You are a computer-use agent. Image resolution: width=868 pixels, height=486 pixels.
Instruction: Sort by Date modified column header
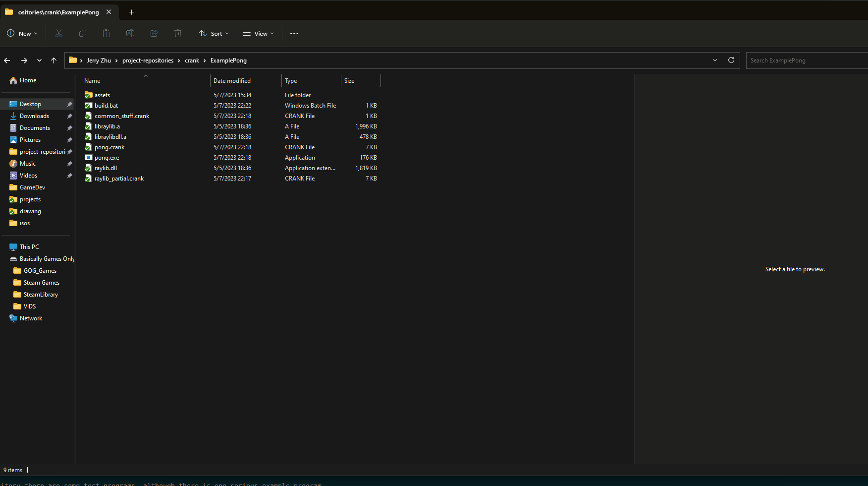pyautogui.click(x=246, y=80)
